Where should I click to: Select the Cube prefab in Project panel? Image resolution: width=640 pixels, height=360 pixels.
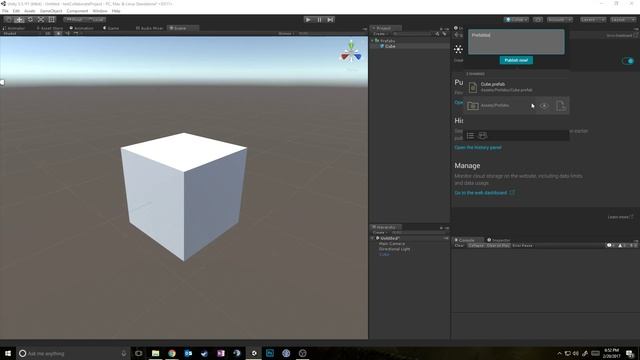[390, 46]
